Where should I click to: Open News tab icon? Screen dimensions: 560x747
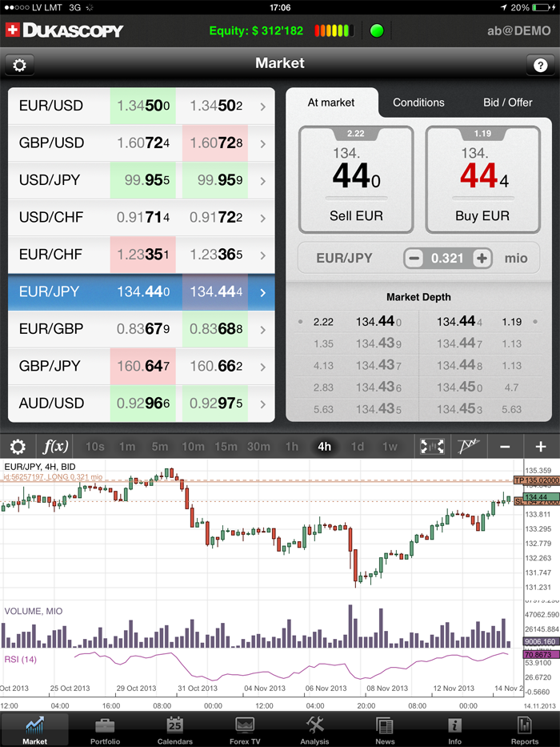coord(385,730)
